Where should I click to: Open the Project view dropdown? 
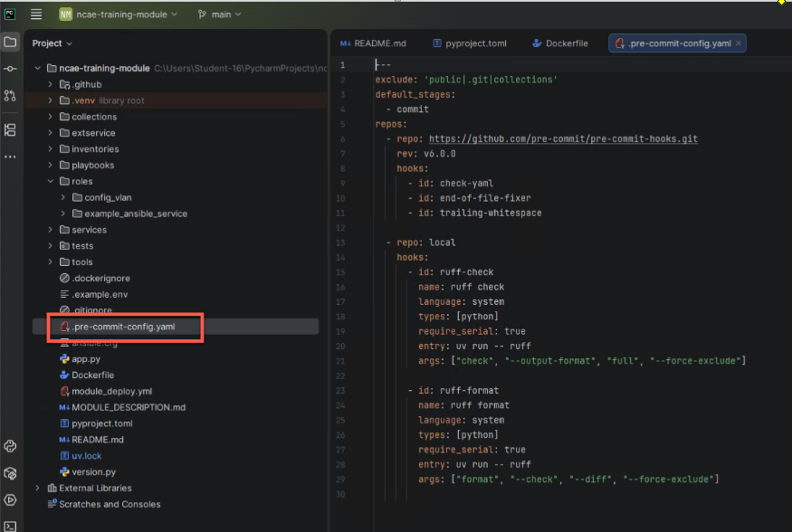(52, 43)
